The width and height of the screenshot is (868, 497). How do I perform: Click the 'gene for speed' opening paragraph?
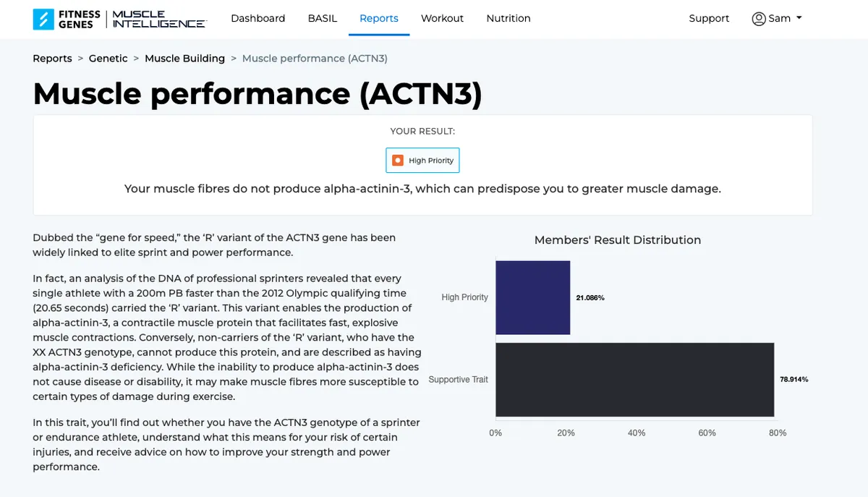214,245
